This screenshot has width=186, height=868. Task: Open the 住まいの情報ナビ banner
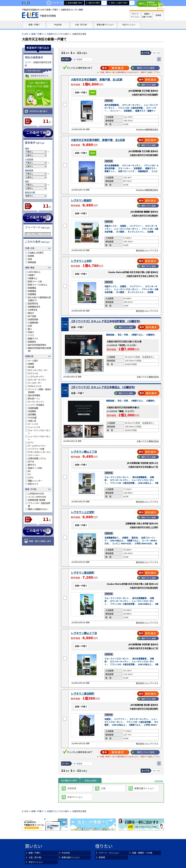click(93, 825)
